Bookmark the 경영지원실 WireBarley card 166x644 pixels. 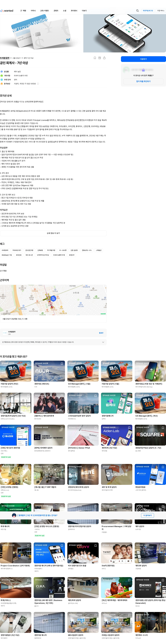(x=163, y=364)
